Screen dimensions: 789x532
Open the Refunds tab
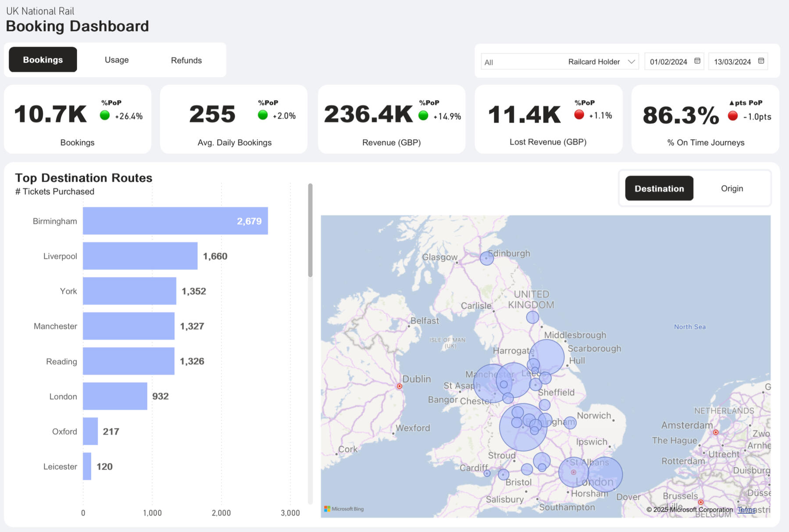[186, 61]
